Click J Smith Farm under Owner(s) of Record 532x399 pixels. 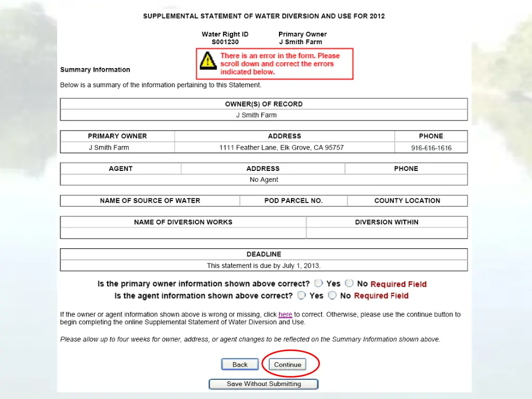click(x=256, y=115)
